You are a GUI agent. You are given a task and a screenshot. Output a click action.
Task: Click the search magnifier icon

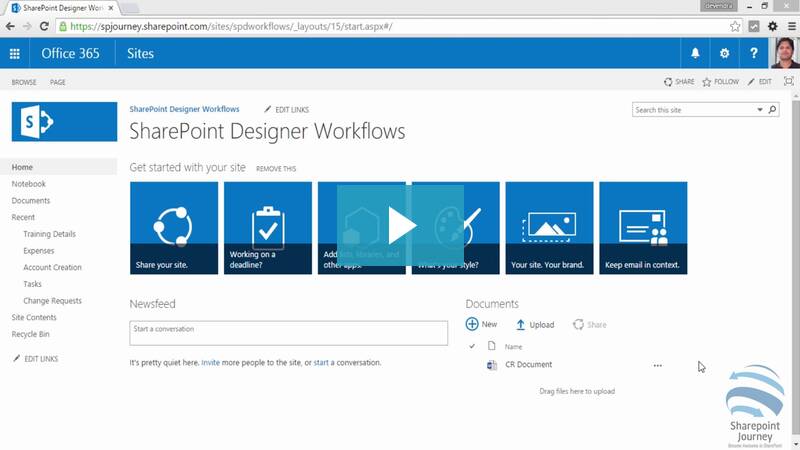772,110
